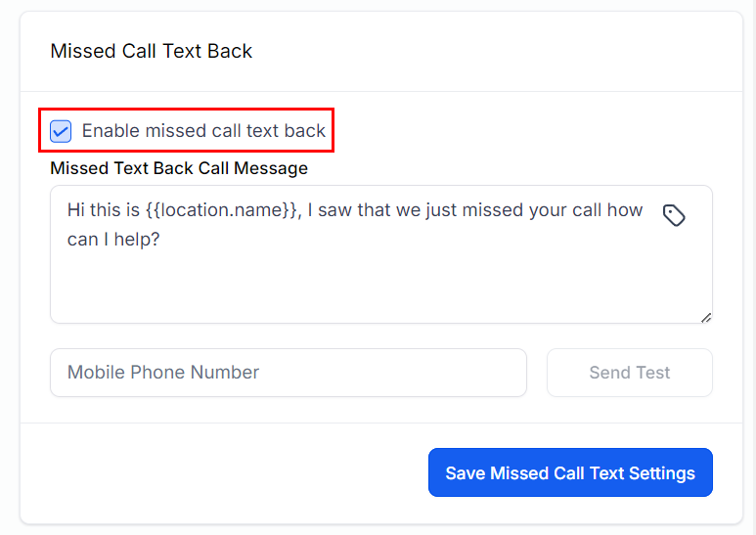Click the "Enable missed call text back" label
Viewport: 756px width, 535px height.
[203, 131]
